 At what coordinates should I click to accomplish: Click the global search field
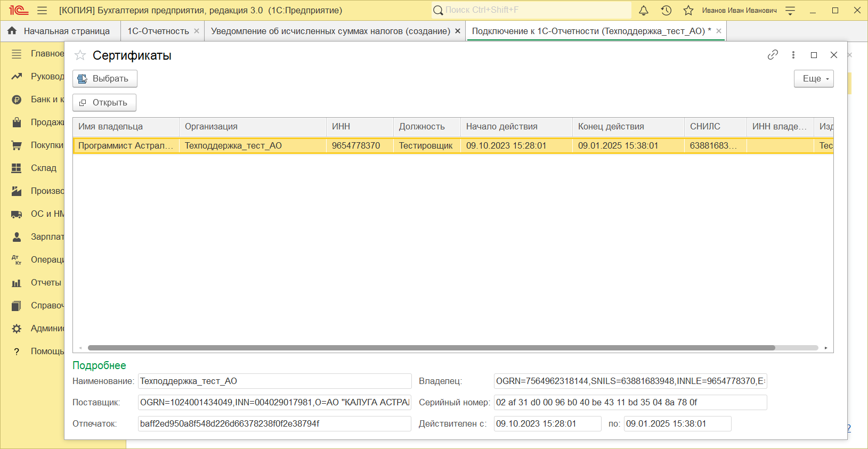click(531, 10)
